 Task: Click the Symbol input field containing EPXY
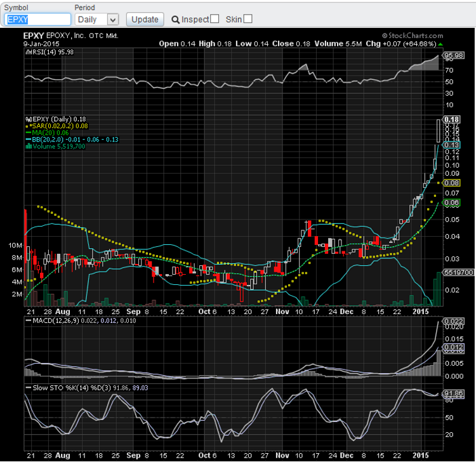37,20
